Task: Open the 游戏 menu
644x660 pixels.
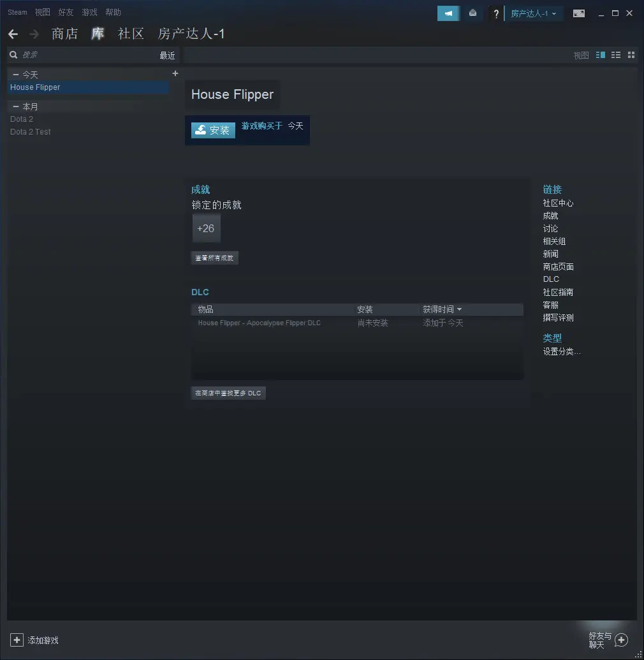Action: (89, 12)
